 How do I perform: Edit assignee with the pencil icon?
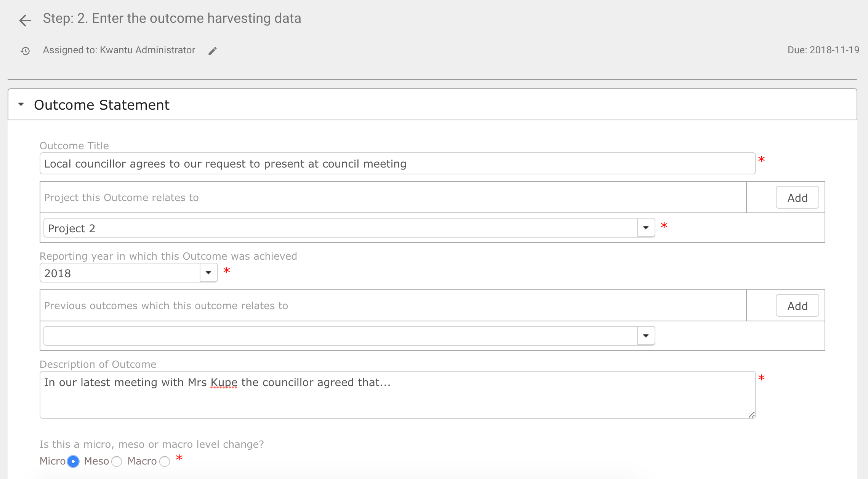(213, 51)
